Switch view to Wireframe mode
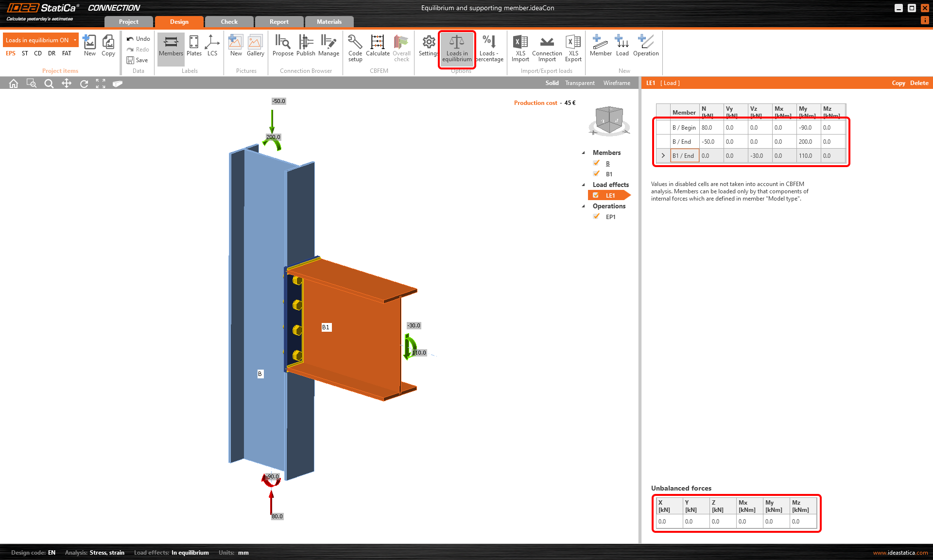Image resolution: width=933 pixels, height=560 pixels. pos(617,83)
